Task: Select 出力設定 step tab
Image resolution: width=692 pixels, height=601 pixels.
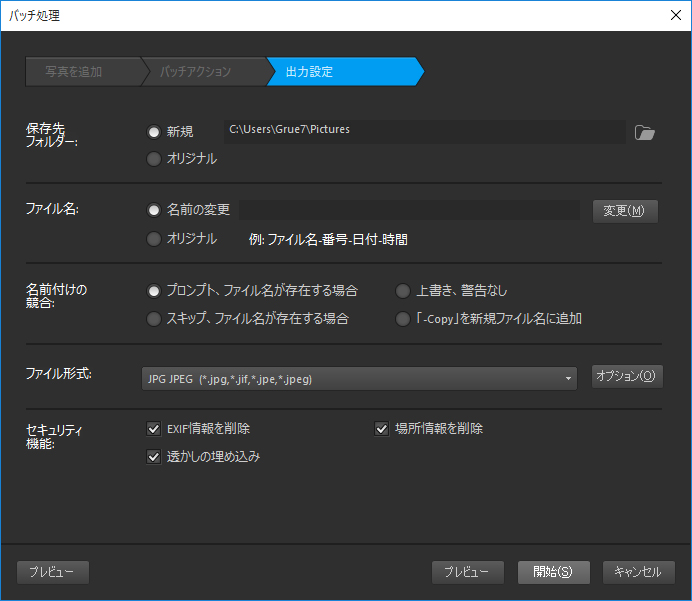Action: [344, 71]
